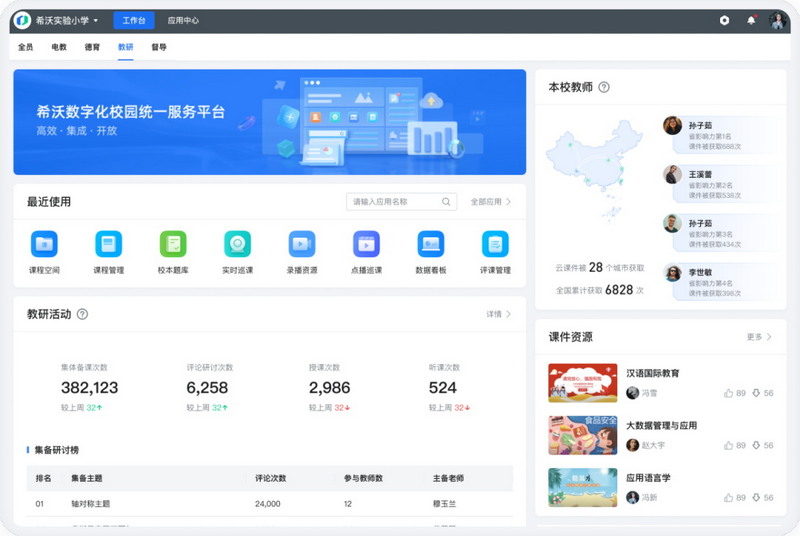Open the 录播资源 app
The image size is (800, 536).
coord(302,244)
